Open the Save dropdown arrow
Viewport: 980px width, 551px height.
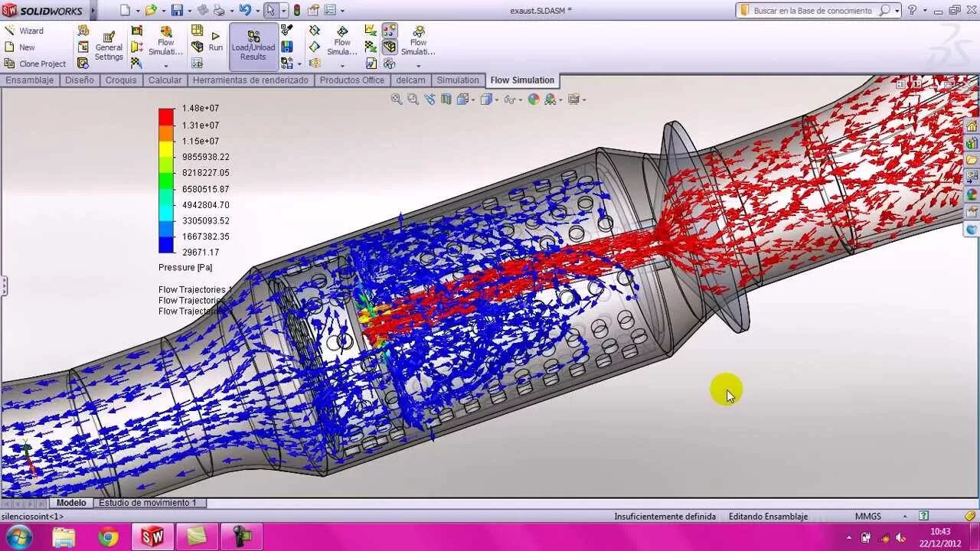coord(189,11)
